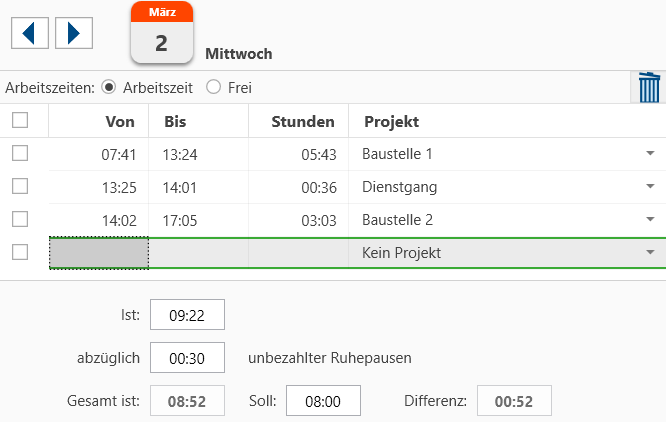Go to the next day arrow
666x422 pixels.
[x=74, y=32]
